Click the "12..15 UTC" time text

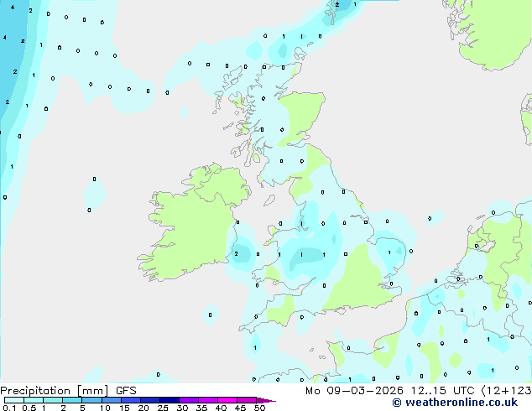[x=442, y=391]
